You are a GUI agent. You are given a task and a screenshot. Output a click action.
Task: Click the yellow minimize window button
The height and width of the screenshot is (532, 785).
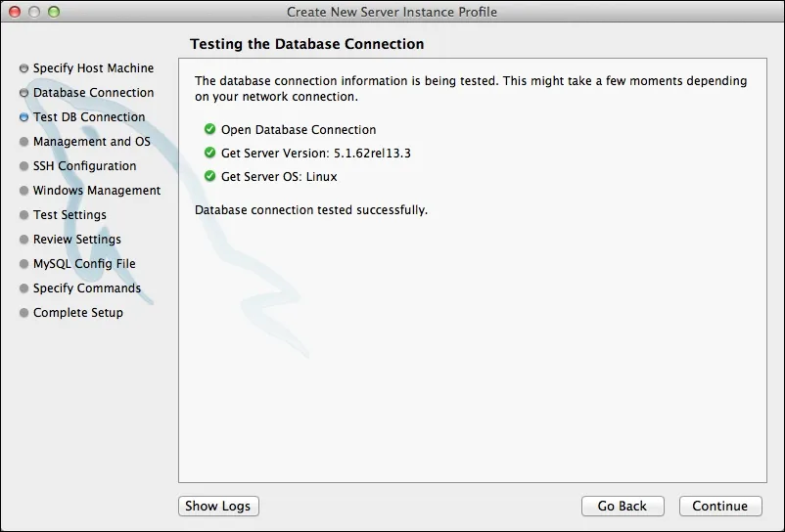[34, 12]
